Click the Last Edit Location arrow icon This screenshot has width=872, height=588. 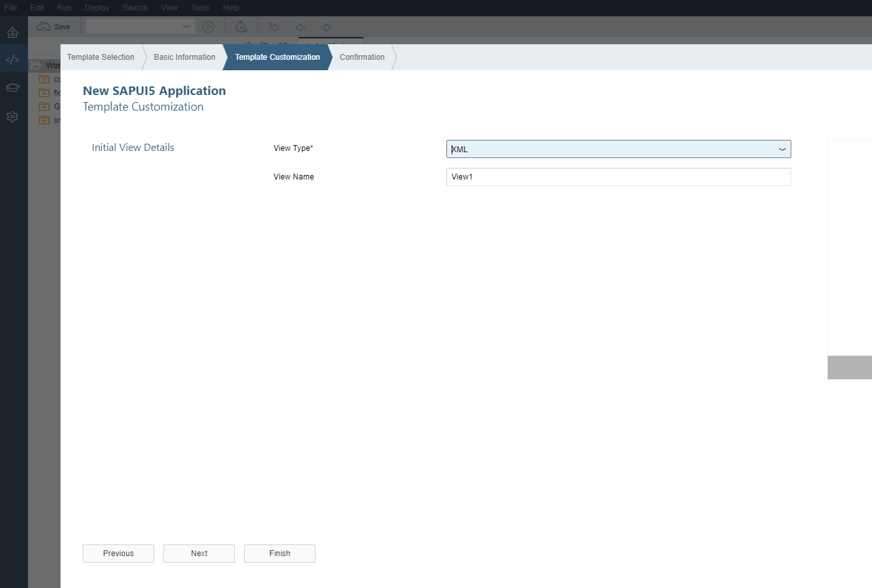(x=275, y=27)
